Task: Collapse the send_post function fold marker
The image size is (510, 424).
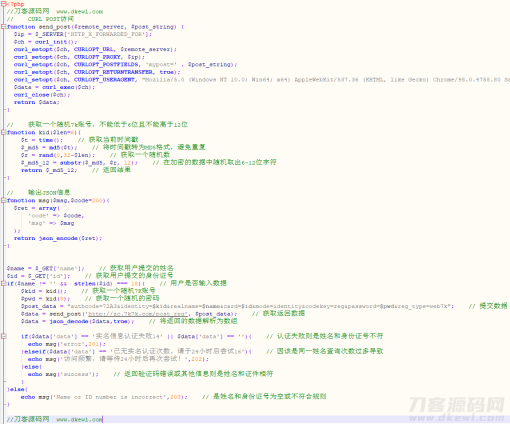Action: click(3, 27)
